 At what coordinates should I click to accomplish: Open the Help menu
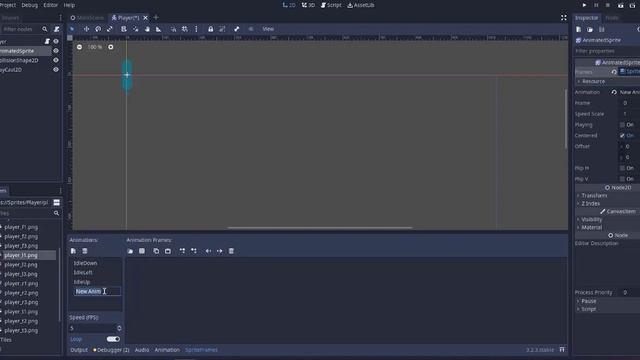[69, 5]
